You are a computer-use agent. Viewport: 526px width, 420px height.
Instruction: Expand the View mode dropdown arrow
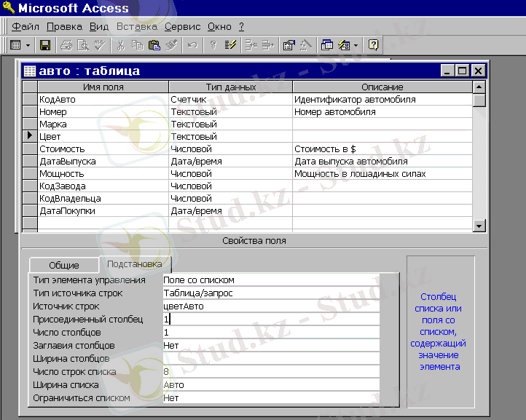click(28, 45)
